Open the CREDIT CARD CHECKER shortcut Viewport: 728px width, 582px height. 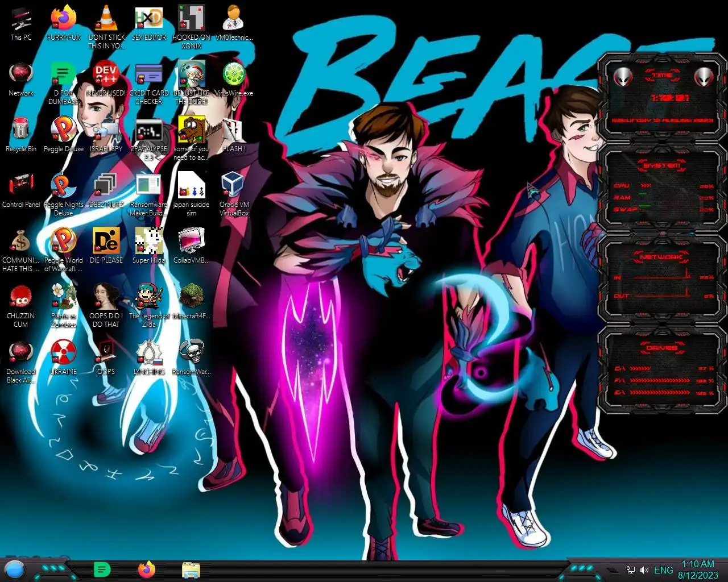(149, 83)
